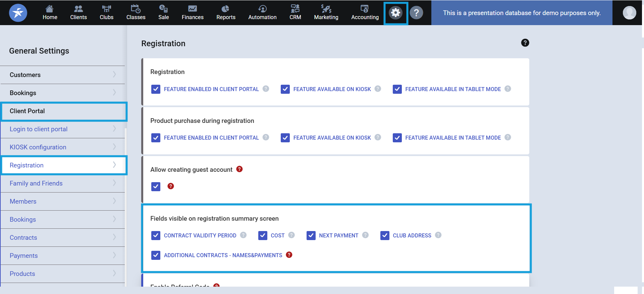Click help icon beside Cost checkbox

click(291, 235)
